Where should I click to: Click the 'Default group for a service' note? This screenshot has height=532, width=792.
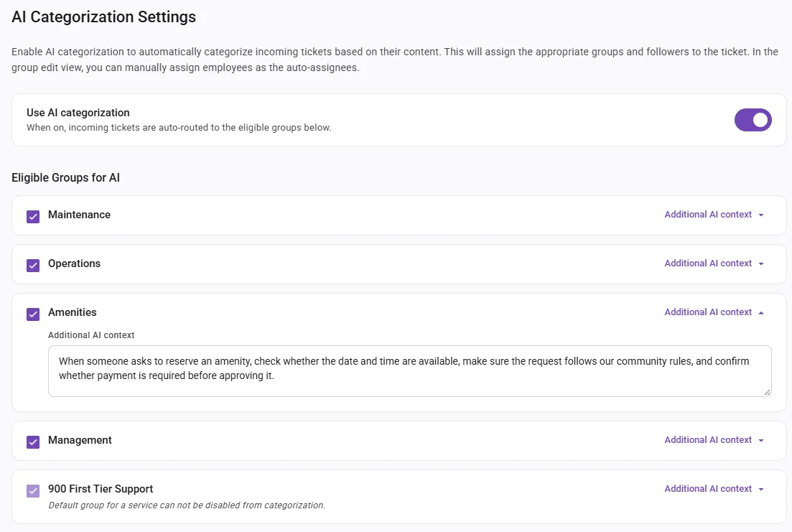187,505
